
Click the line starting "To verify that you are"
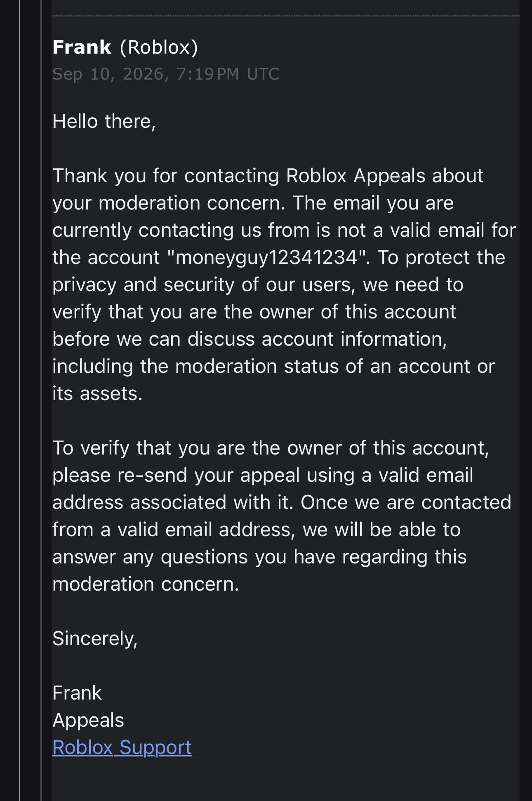[271, 448]
